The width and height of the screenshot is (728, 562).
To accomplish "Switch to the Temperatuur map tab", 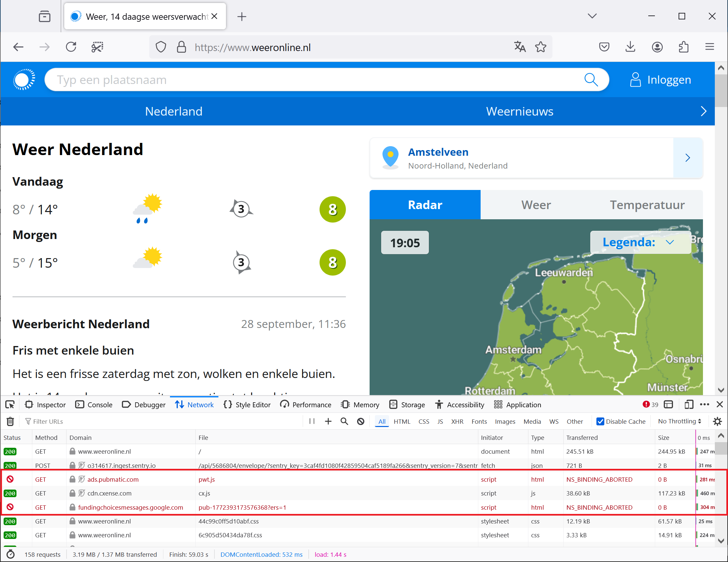I will point(647,204).
